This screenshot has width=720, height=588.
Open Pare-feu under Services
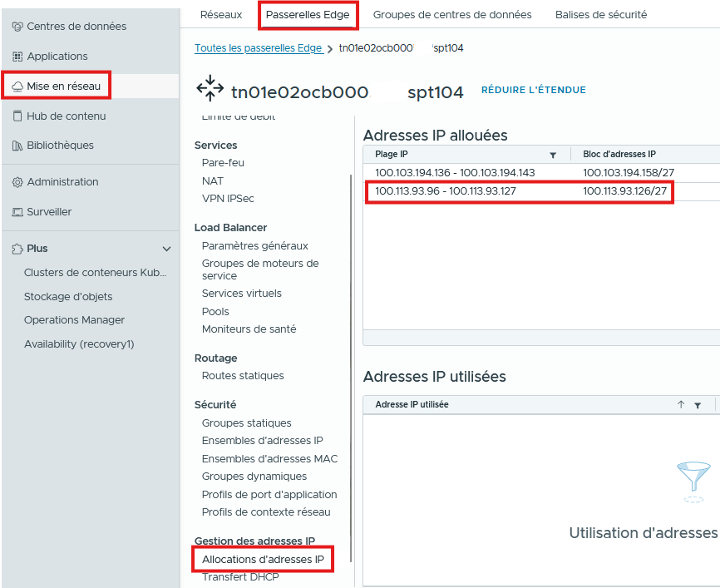point(223,163)
